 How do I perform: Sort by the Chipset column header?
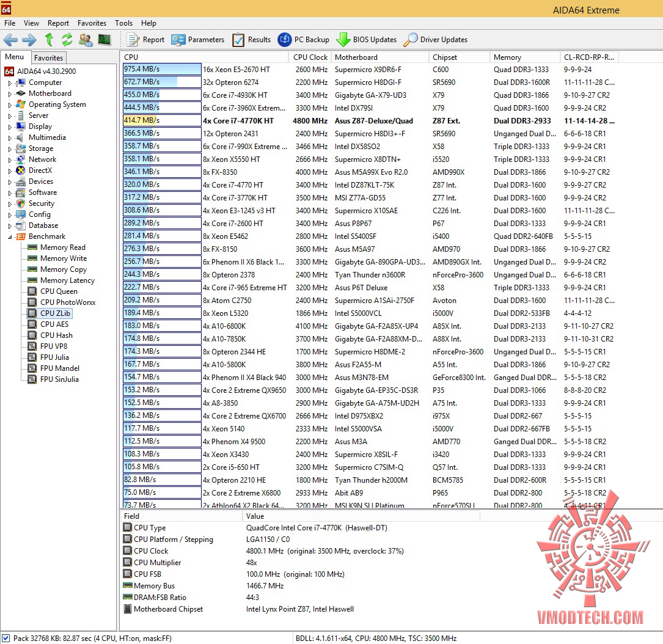(x=459, y=57)
